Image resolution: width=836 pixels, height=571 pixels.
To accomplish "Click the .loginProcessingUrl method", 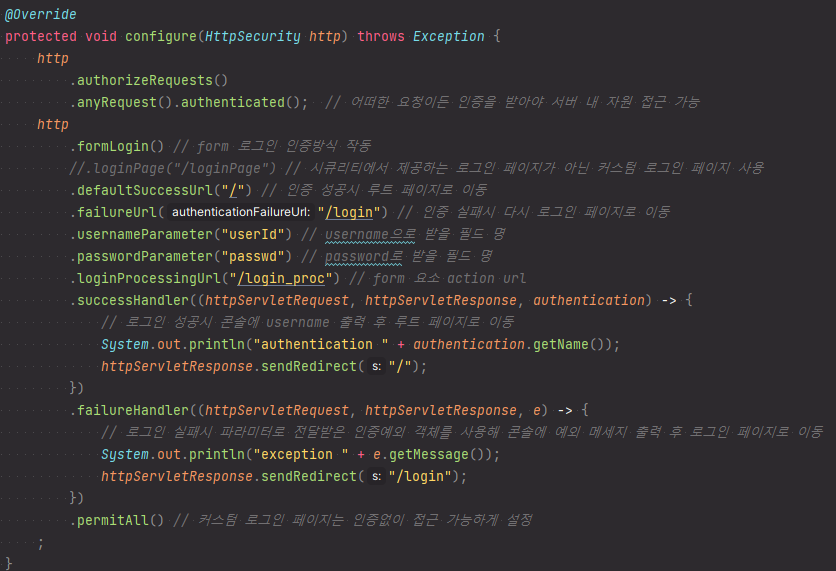I will [145, 278].
